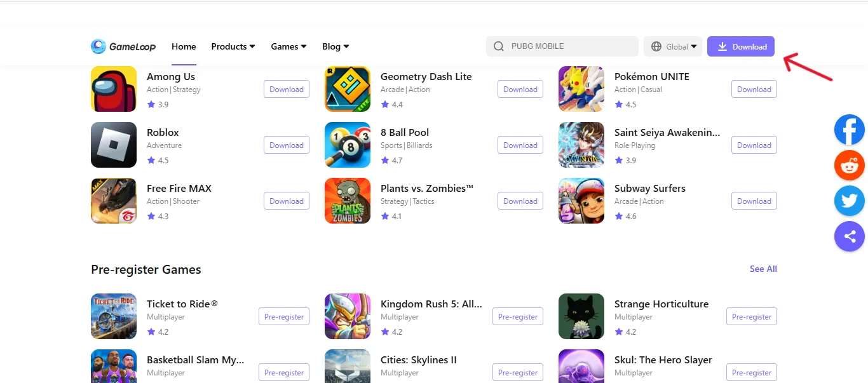Open the Roblox game icon
This screenshot has height=383, width=868.
click(114, 145)
